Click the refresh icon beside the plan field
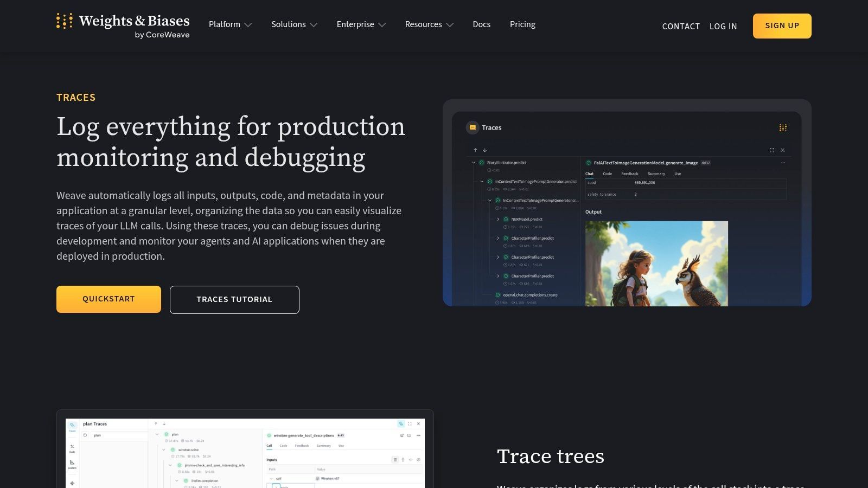The image size is (868, 488). tap(85, 435)
